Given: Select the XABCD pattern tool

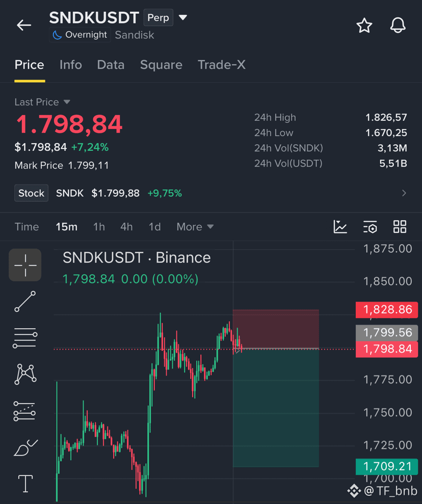Looking at the screenshot, I should 25,375.
